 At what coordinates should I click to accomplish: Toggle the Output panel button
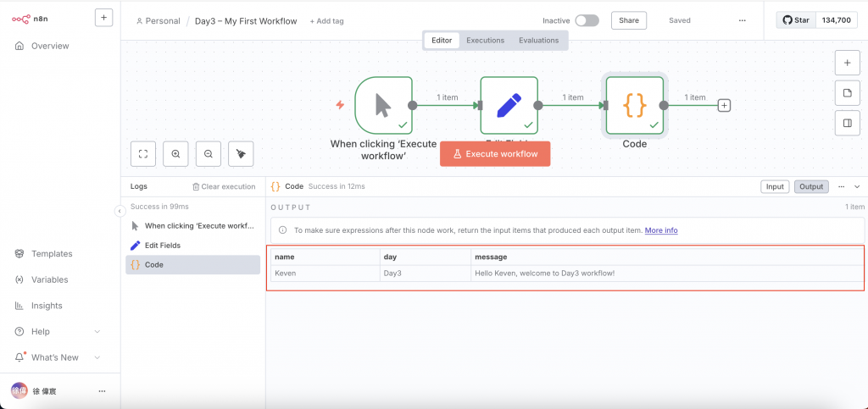pyautogui.click(x=811, y=187)
